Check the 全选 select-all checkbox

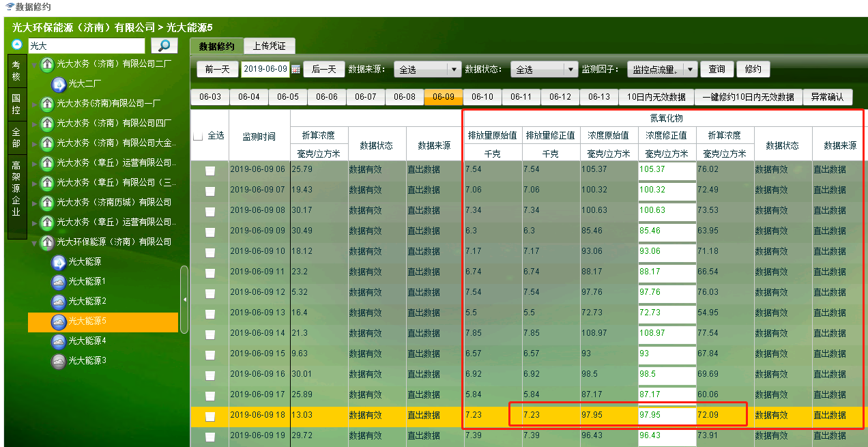198,136
